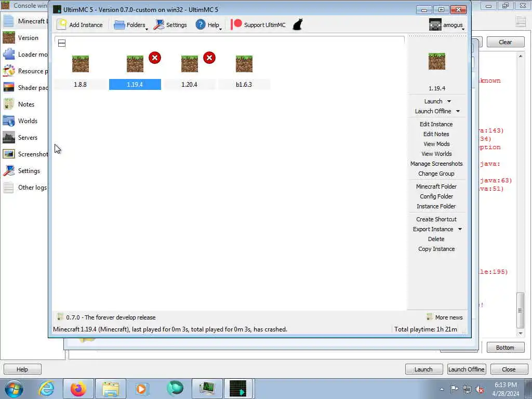Select the 1.20.4 instance icon
Image resolution: width=532 pixels, height=399 pixels.
pos(189,64)
